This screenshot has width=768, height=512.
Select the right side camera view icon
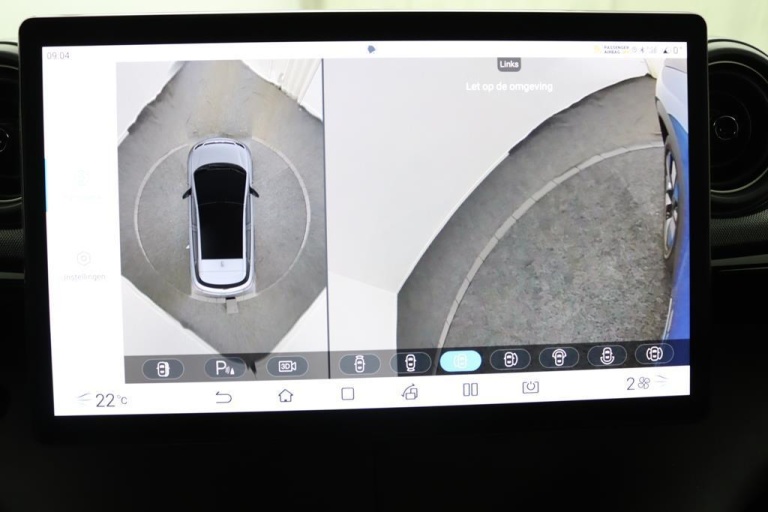[510, 359]
